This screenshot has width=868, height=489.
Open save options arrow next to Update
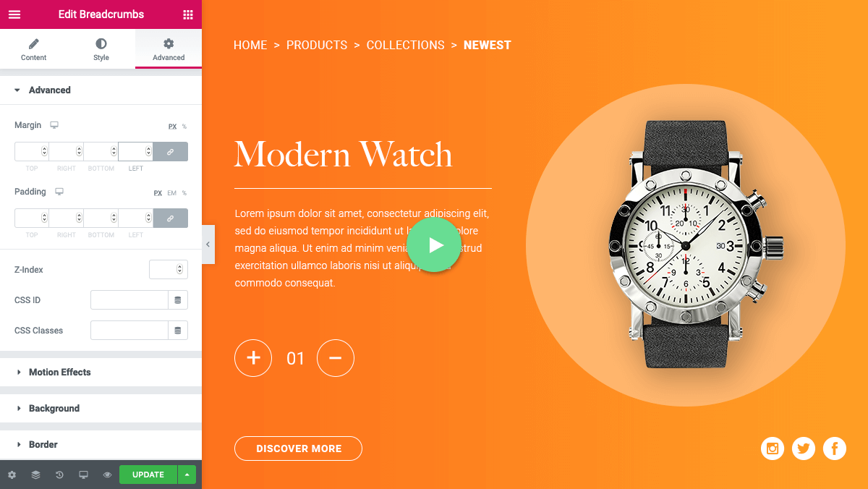pos(187,475)
